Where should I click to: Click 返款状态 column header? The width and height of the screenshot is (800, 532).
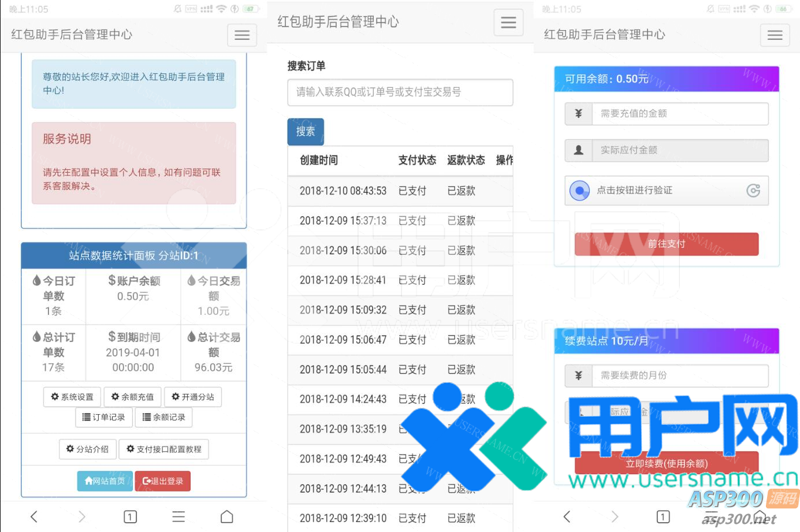pyautogui.click(x=466, y=160)
